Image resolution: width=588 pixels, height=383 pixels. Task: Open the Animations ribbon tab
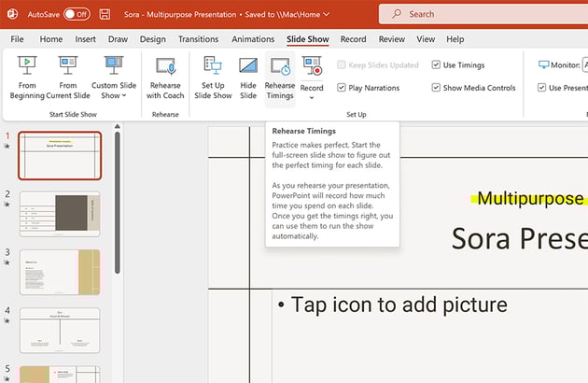(x=253, y=39)
